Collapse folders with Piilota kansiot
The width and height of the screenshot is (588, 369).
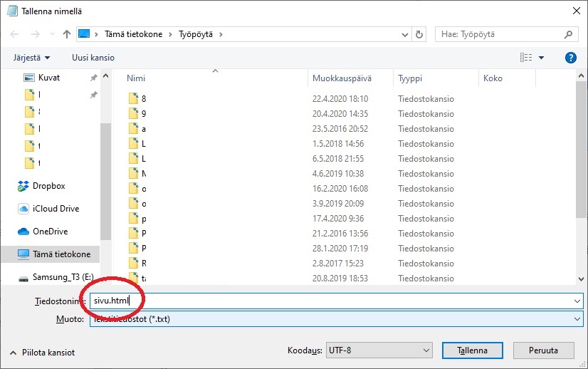43,352
